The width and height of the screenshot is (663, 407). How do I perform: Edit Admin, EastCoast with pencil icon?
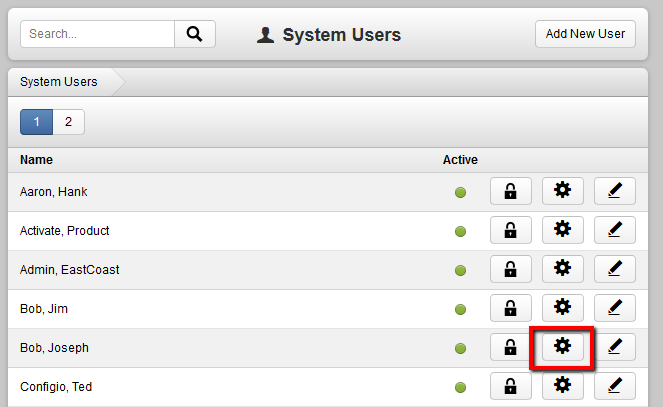tap(615, 269)
